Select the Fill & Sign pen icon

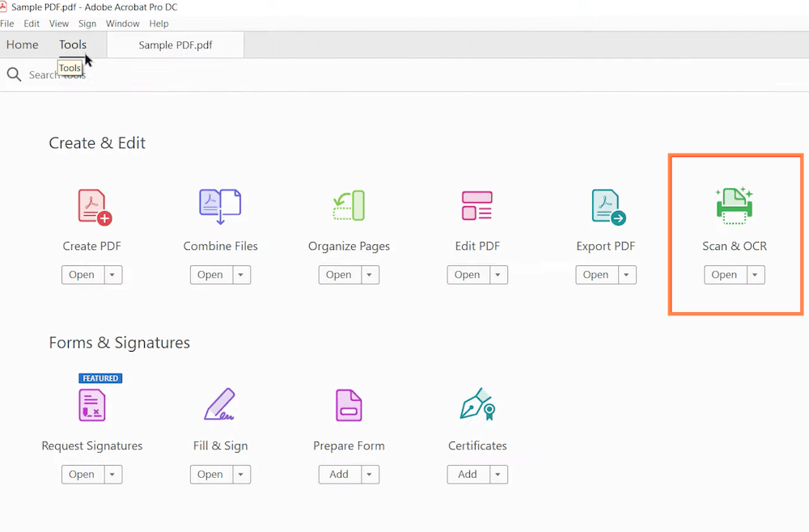pos(219,405)
